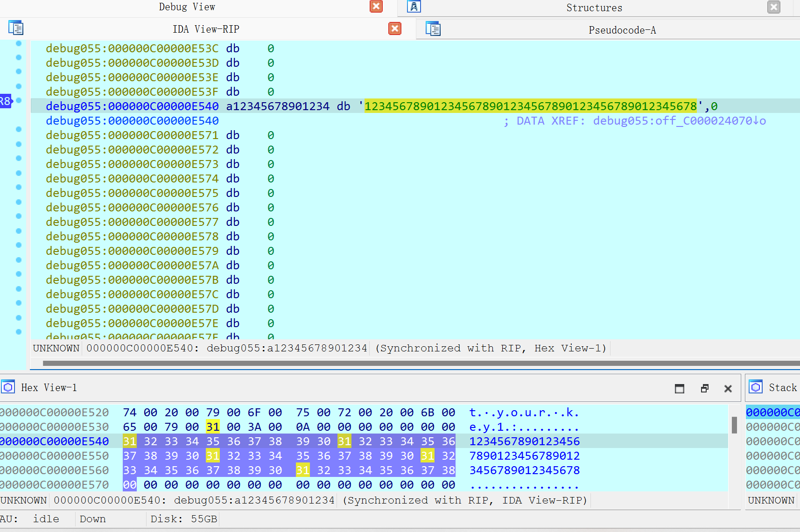Select the Debug View tab

point(187,7)
